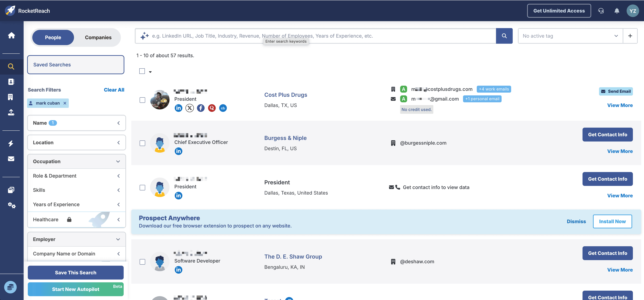Image resolution: width=644 pixels, height=300 pixels.
Task: Click the home icon in sidebar
Action: coord(11,35)
